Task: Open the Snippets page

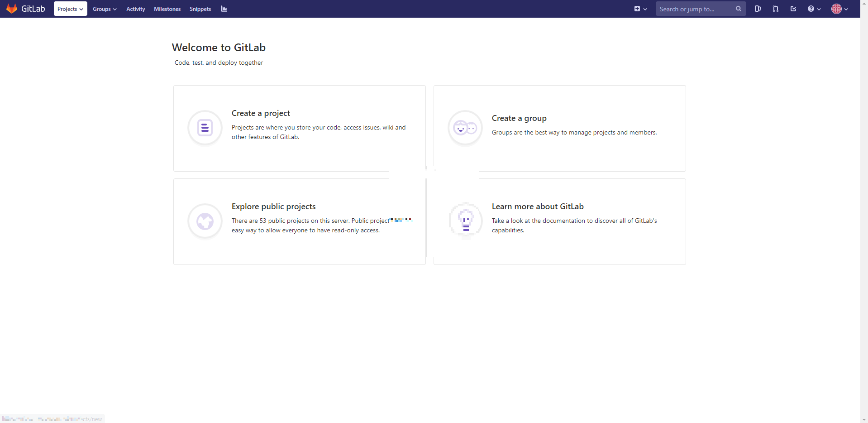Action: click(200, 9)
